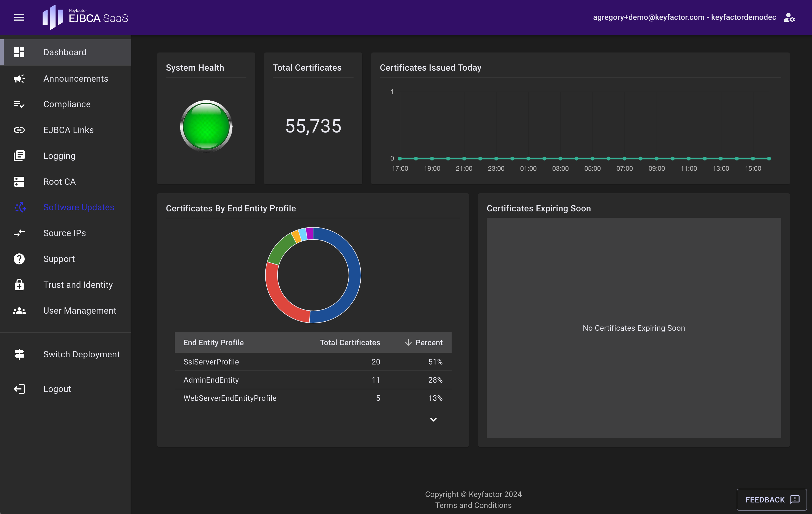Image resolution: width=812 pixels, height=514 pixels.
Task: Go to User Management page
Action: click(80, 311)
